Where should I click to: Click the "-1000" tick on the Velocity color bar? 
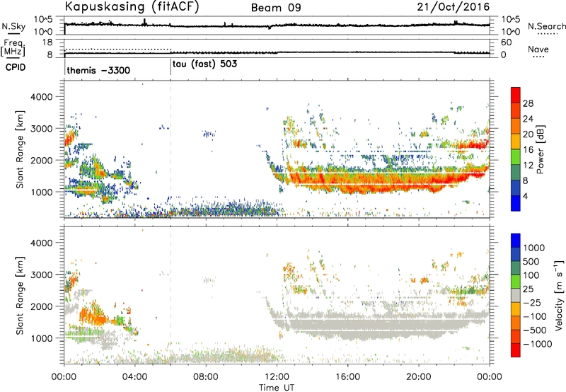pos(537,344)
